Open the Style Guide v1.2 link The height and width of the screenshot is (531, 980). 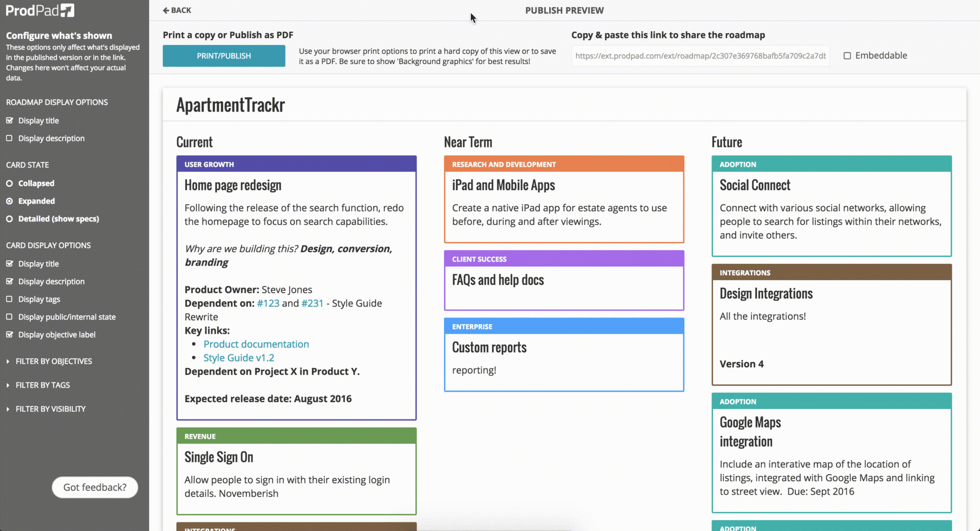tap(239, 357)
